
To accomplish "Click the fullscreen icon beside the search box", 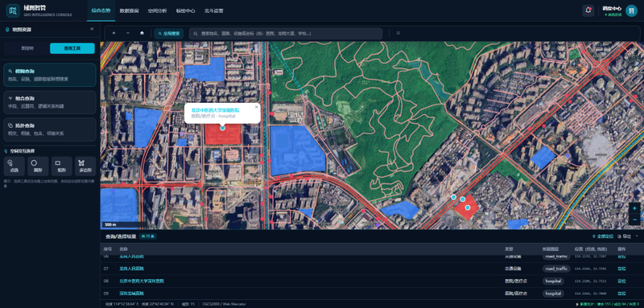I will [398, 33].
